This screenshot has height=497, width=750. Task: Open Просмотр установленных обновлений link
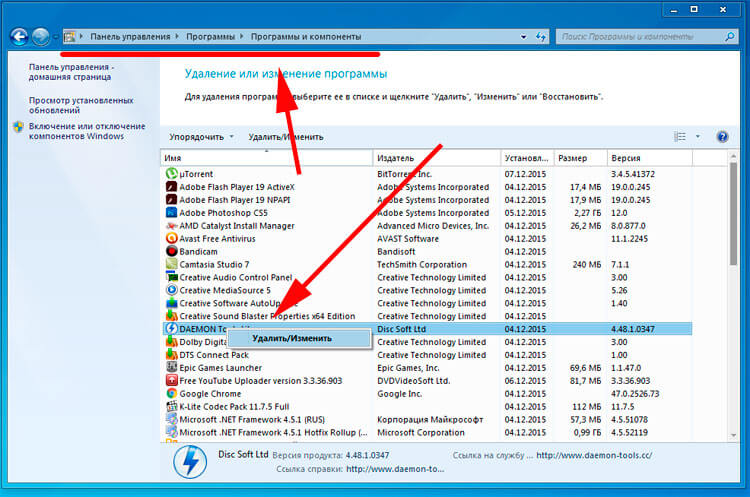point(81,105)
